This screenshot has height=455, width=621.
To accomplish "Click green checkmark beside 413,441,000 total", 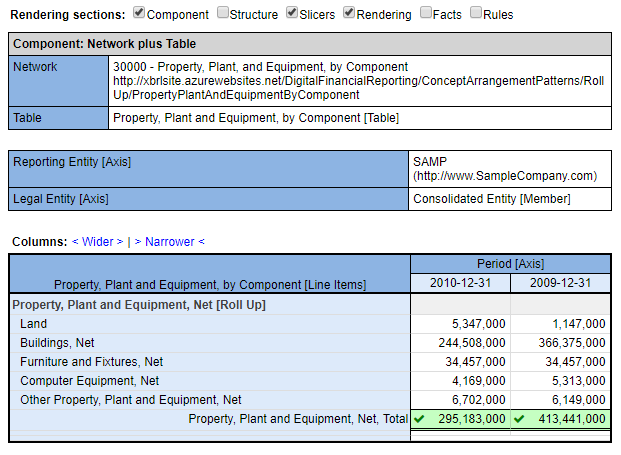I will (x=519, y=419).
